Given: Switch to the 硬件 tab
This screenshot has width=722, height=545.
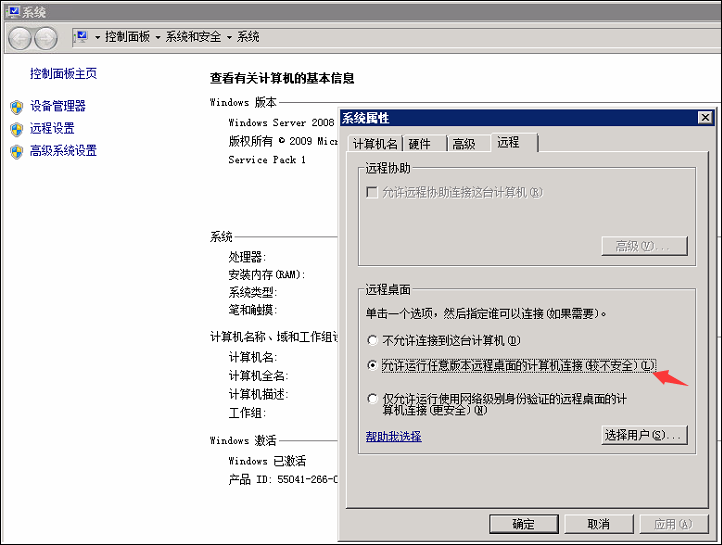Looking at the screenshot, I should pyautogui.click(x=420, y=144).
